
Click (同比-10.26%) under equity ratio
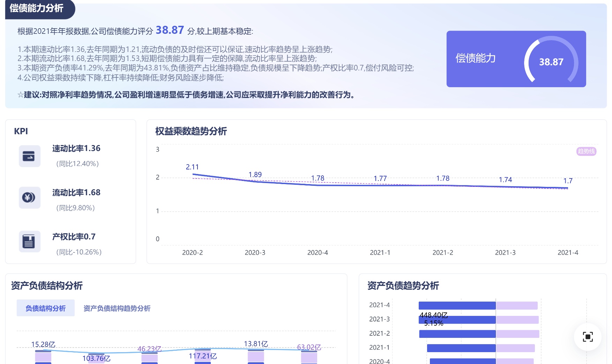pyautogui.click(x=79, y=252)
